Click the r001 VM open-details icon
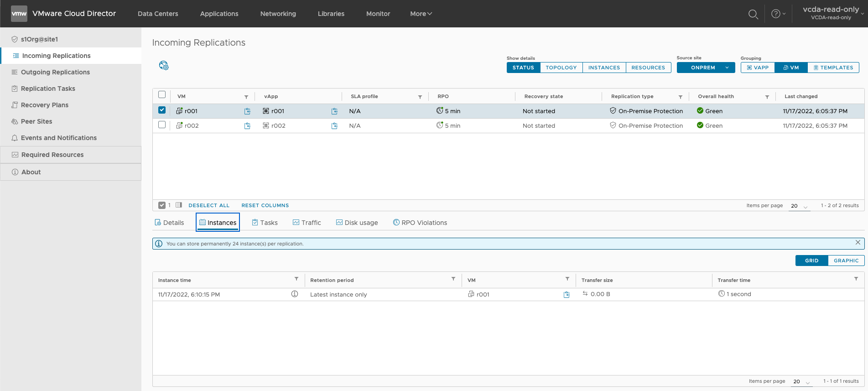Screen dimensions: 868x391 [247, 111]
